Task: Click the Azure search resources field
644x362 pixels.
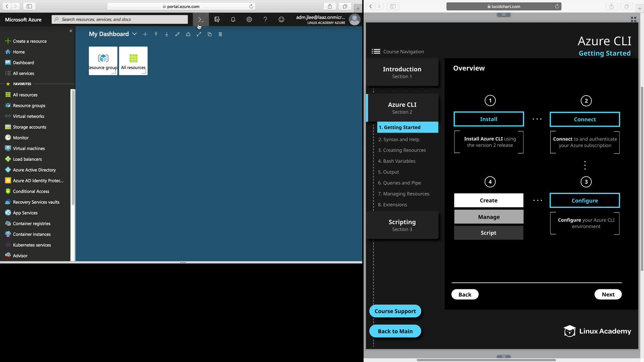Action: pyautogui.click(x=120, y=19)
